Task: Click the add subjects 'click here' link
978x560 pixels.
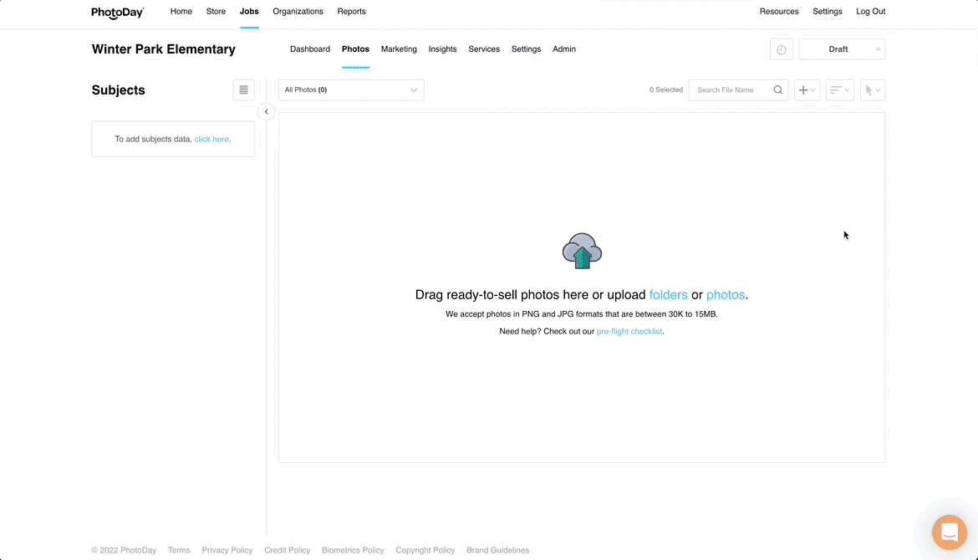Action: [211, 140]
